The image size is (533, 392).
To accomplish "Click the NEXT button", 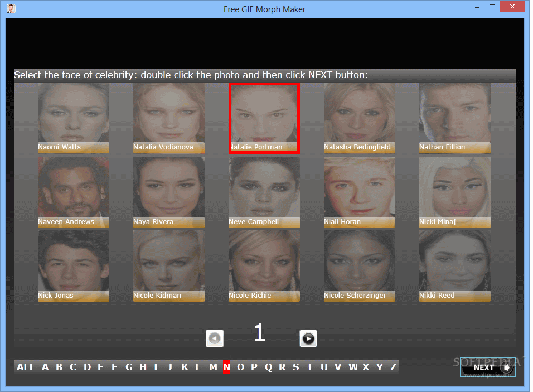I will (488, 367).
